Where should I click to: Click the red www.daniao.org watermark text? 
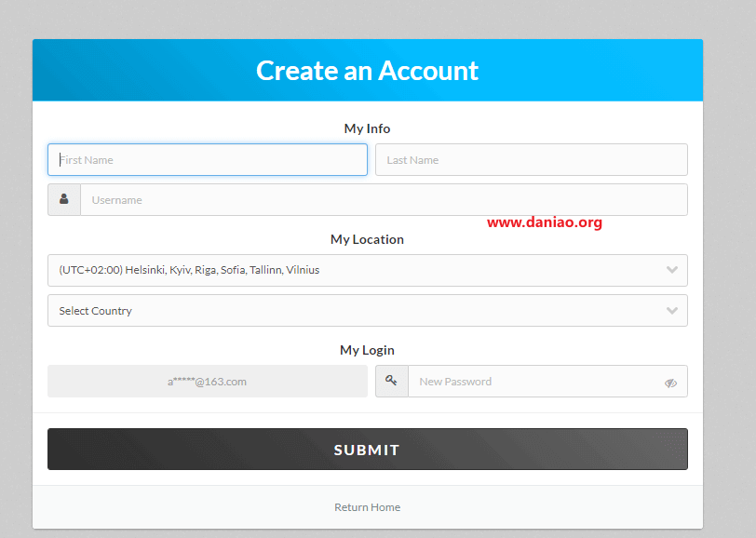coord(545,222)
